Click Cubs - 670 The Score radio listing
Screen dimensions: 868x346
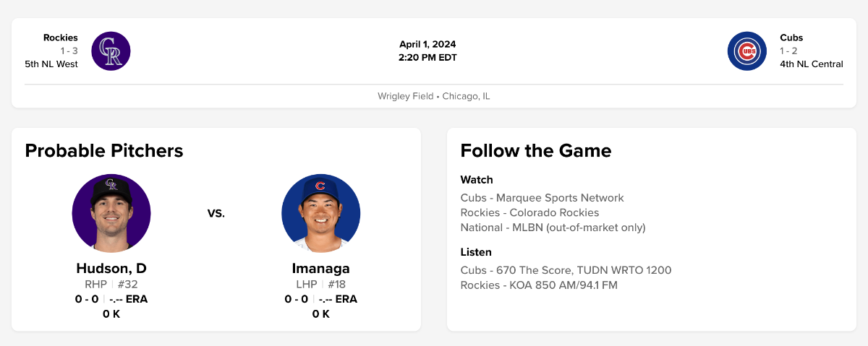566,270
